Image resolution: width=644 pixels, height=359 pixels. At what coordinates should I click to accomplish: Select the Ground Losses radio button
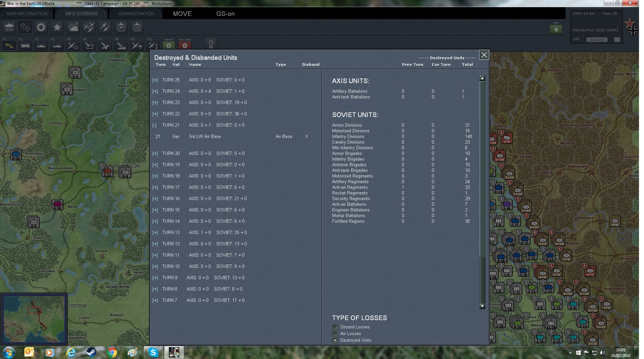pos(335,327)
